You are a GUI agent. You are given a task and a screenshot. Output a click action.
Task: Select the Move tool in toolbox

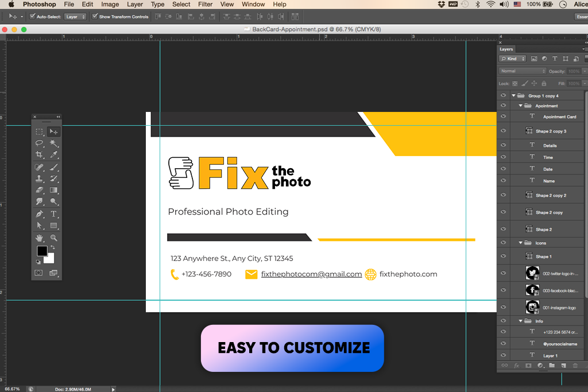click(53, 132)
